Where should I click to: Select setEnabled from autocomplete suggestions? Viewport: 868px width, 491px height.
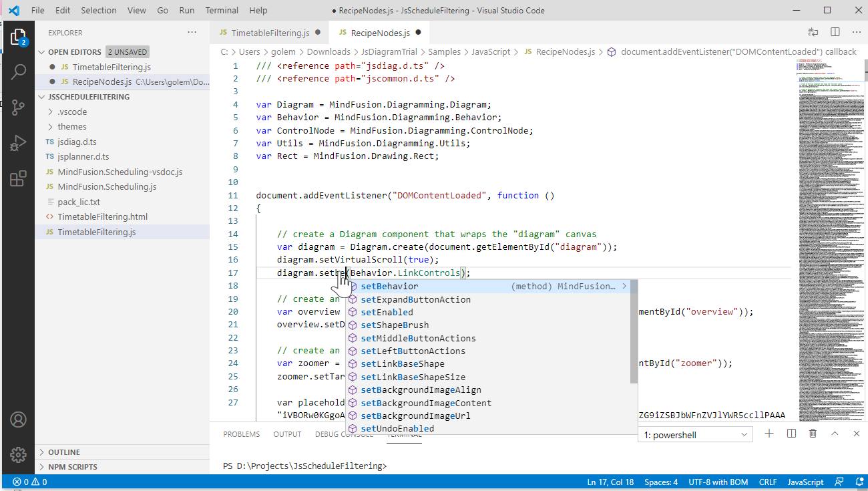pos(387,313)
